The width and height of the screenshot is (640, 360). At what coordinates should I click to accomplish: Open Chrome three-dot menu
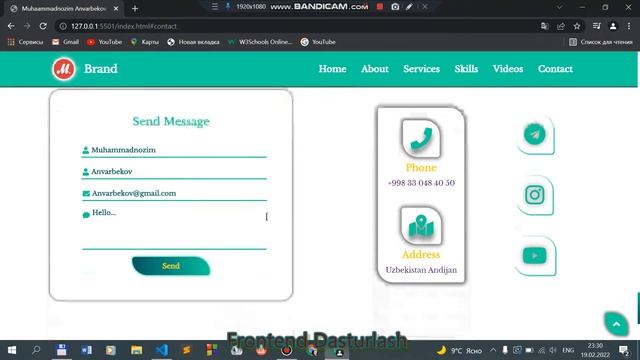pos(629,26)
